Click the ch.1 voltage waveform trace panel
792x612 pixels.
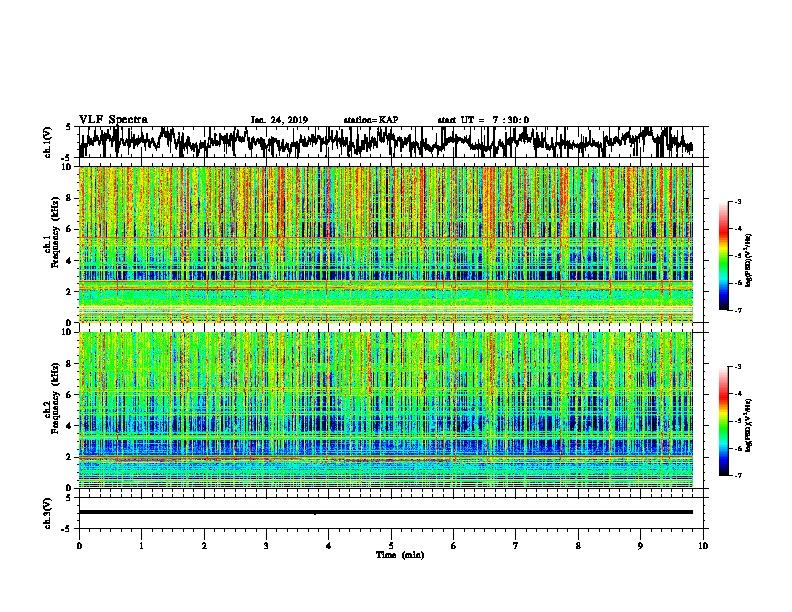point(391,142)
